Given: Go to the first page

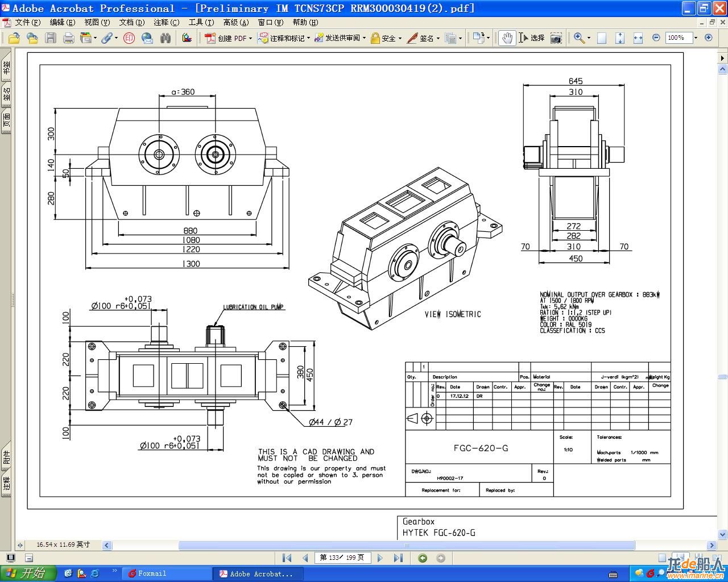Looking at the screenshot, I should click(287, 558).
